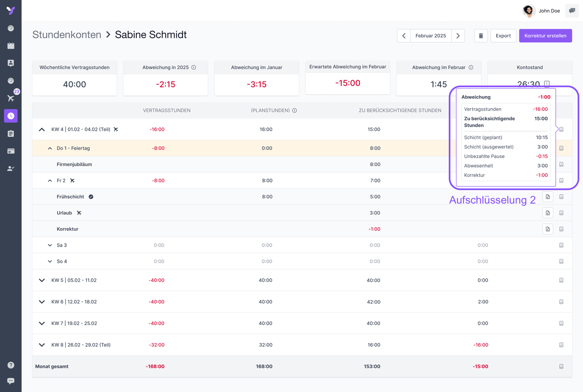Open the chat icon beside John Doe

(x=572, y=11)
